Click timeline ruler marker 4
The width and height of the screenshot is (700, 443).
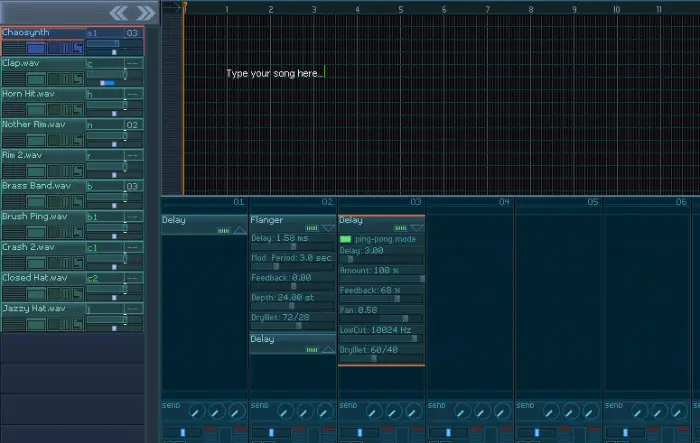358,9
